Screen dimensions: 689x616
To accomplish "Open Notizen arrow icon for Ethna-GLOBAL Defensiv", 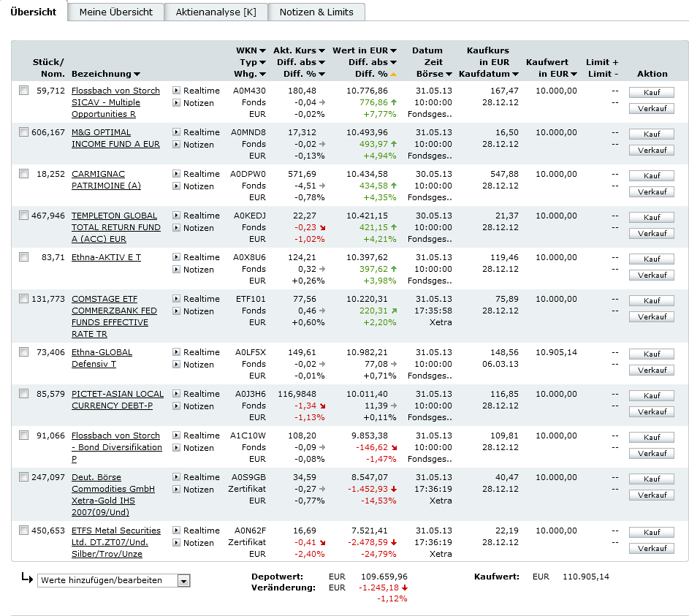I will pos(176,364).
